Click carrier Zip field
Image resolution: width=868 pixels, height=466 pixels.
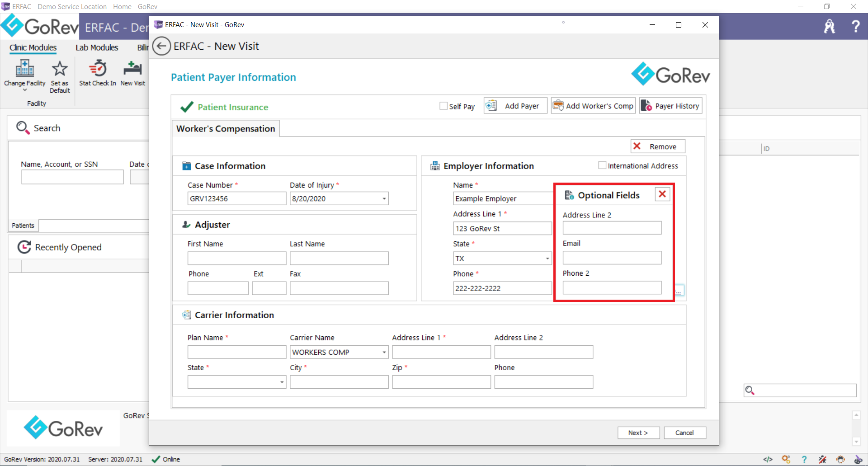pyautogui.click(x=441, y=382)
